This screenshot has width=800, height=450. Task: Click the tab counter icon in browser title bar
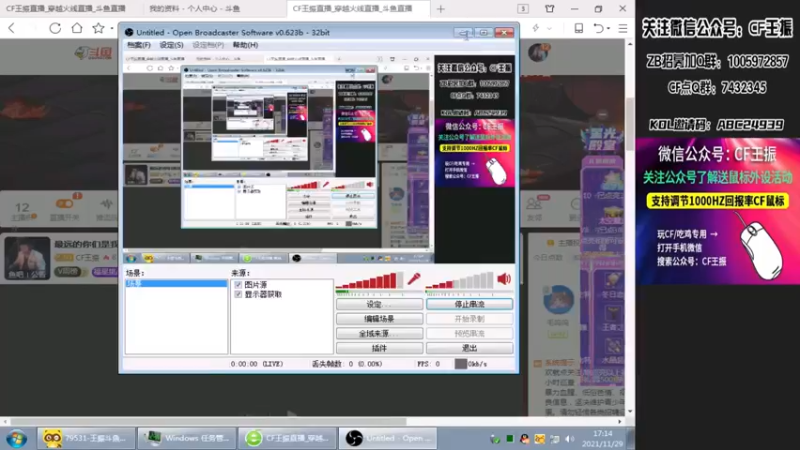click(x=523, y=9)
